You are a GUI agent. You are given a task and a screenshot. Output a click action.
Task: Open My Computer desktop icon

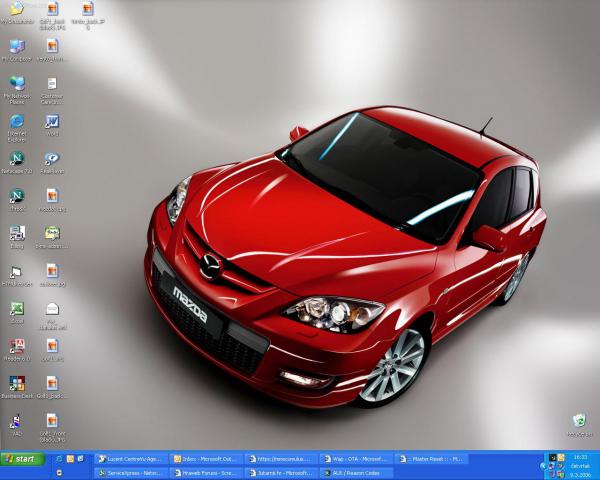click(x=17, y=47)
